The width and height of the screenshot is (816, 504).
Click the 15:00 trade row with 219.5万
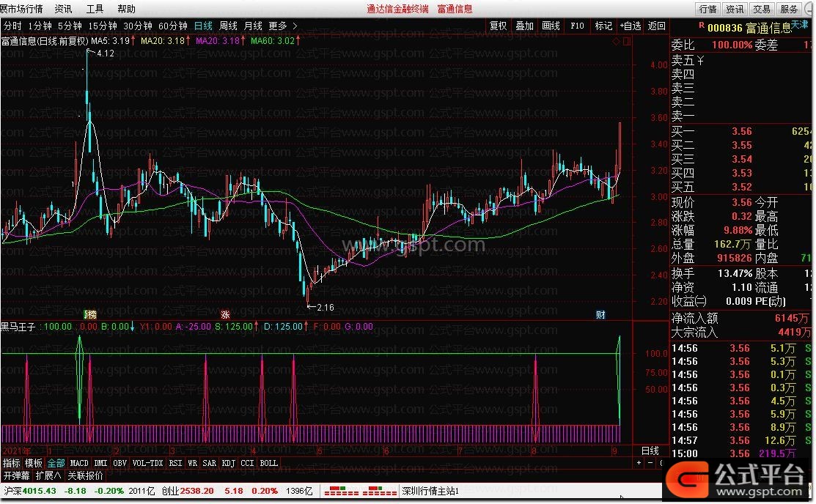[x=741, y=453]
